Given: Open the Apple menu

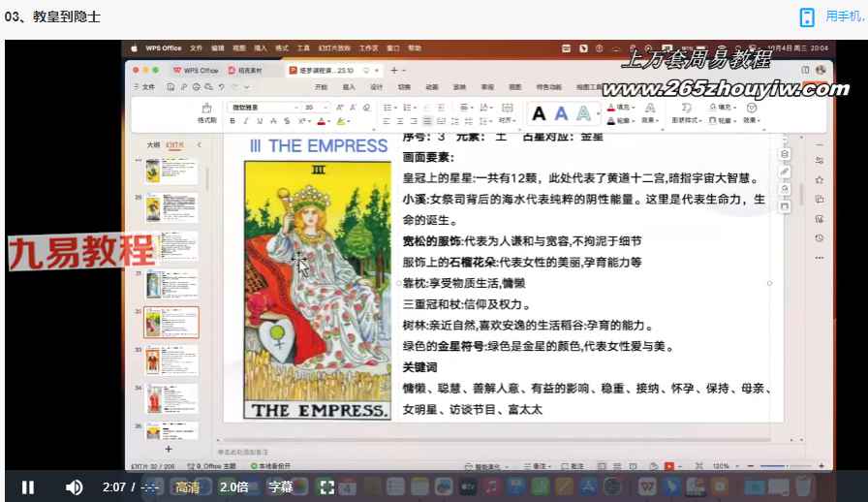Looking at the screenshot, I should 134,48.
